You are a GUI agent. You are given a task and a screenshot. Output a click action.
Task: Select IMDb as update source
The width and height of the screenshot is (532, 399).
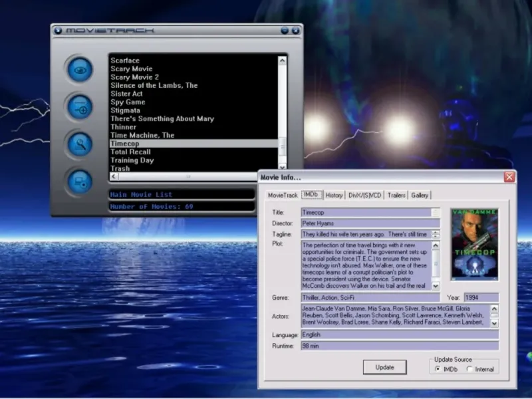(x=438, y=369)
